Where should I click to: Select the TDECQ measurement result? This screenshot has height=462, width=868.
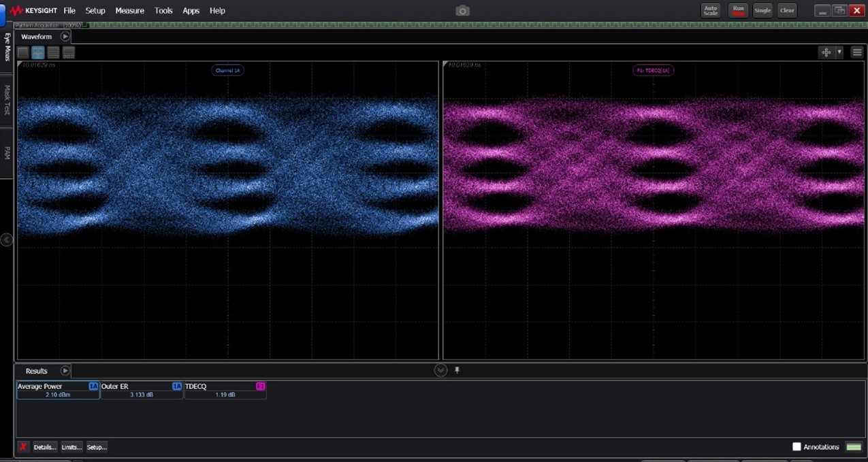pyautogui.click(x=225, y=391)
